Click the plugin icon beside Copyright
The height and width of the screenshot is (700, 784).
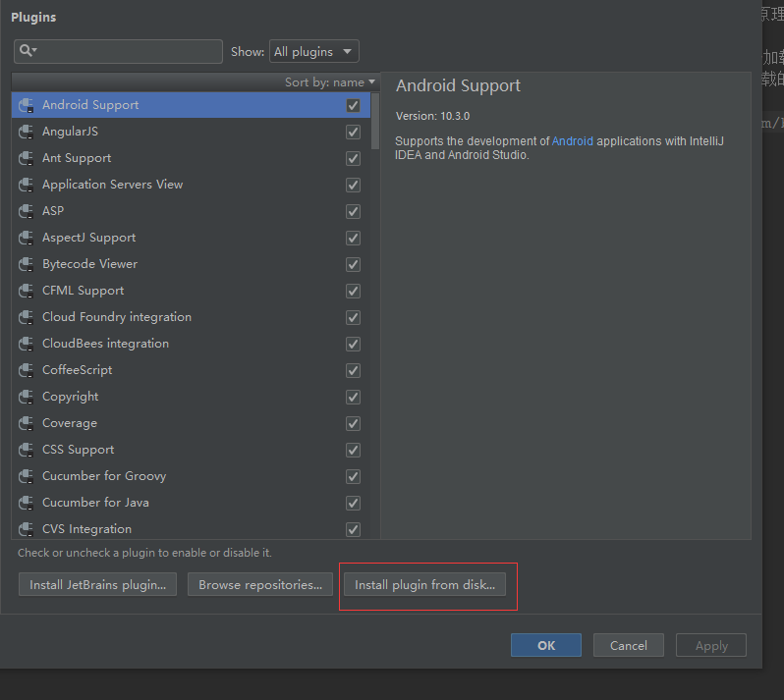pos(26,397)
